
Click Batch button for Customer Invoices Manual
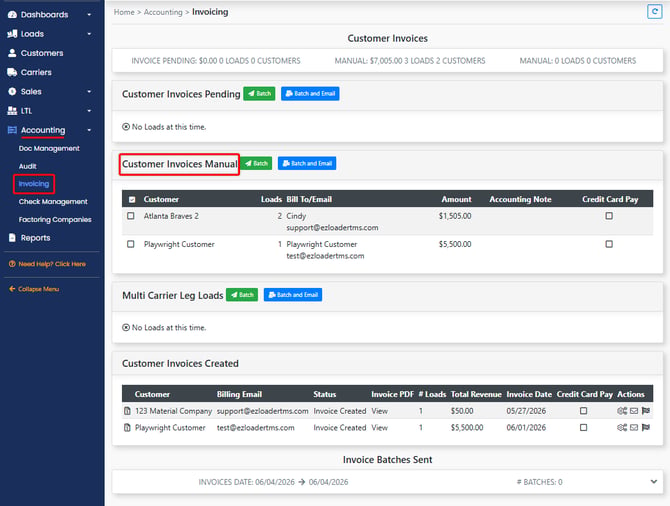pyautogui.click(x=256, y=163)
